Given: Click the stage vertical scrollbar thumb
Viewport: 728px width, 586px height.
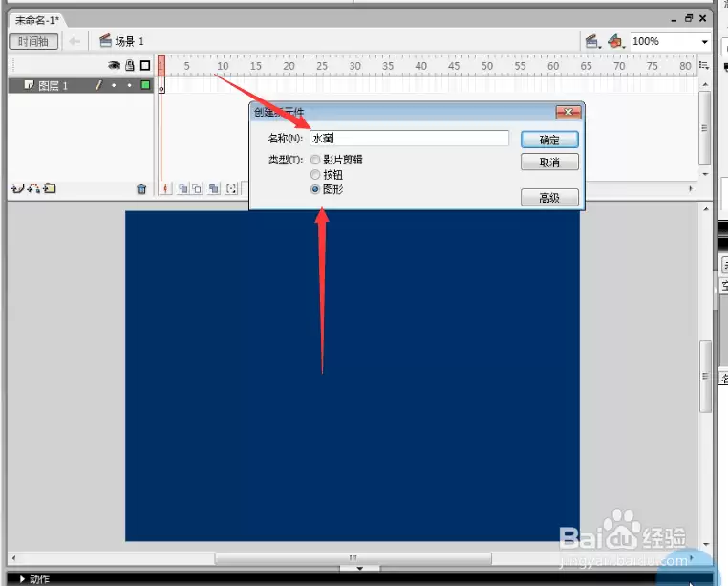Looking at the screenshot, I should (706, 377).
